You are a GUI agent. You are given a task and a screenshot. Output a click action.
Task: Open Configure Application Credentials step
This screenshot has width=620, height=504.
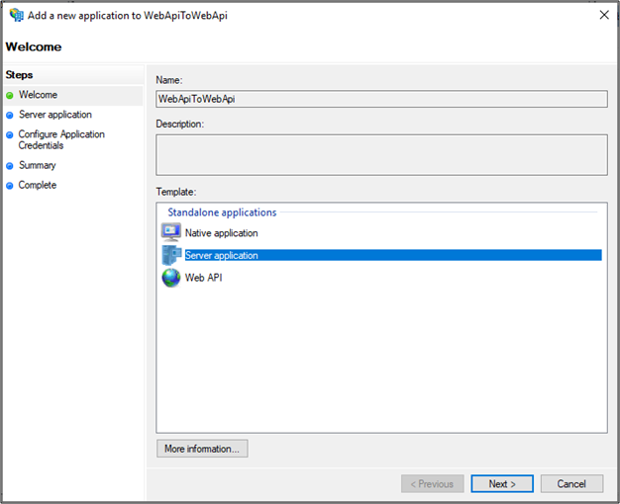pos(61,140)
